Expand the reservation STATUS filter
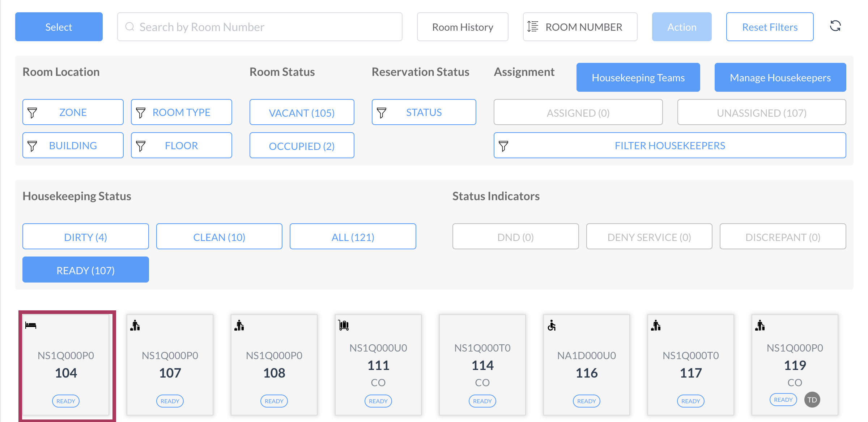Viewport: 868px width, 422px height. pyautogui.click(x=424, y=112)
